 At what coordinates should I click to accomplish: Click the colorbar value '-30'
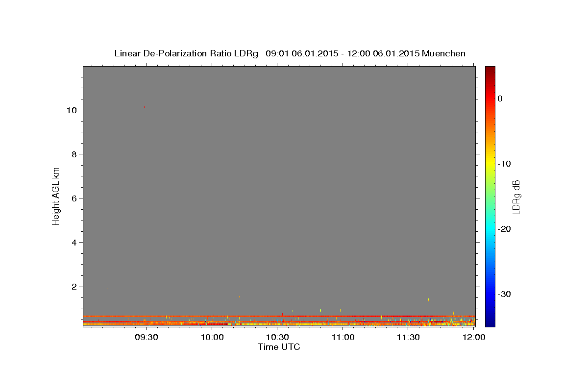[x=505, y=294]
